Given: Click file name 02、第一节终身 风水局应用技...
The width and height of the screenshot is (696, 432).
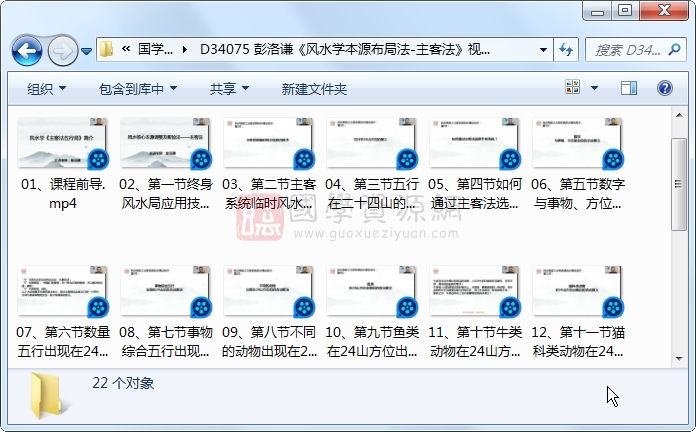Looking at the screenshot, I should (x=166, y=193).
